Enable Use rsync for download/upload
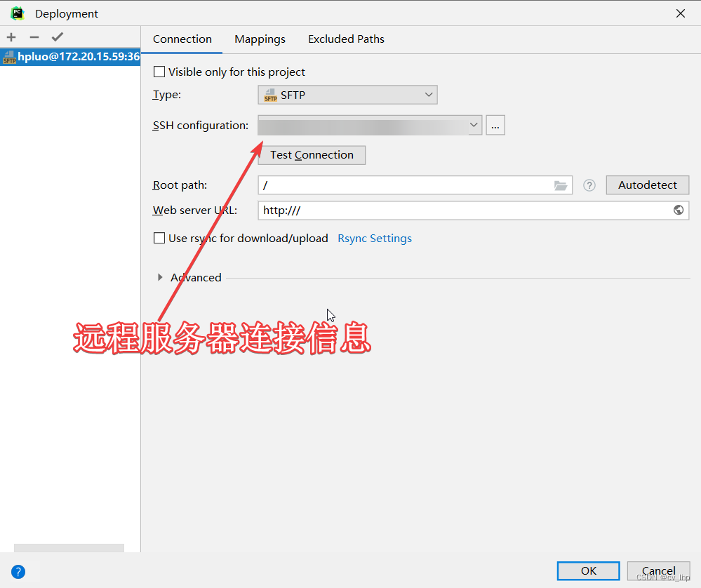The width and height of the screenshot is (701, 588). (159, 238)
